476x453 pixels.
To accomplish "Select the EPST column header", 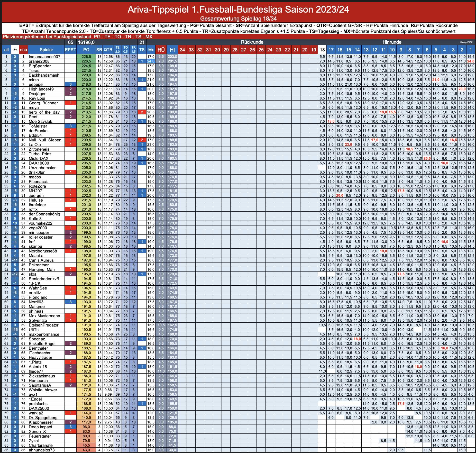I will (x=70, y=50).
